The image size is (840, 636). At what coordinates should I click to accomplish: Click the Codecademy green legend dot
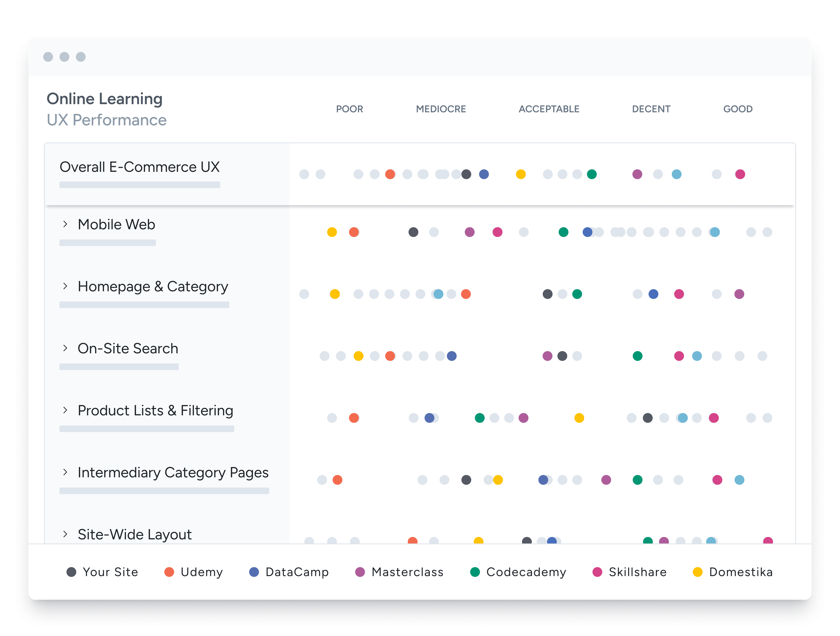[x=475, y=572]
